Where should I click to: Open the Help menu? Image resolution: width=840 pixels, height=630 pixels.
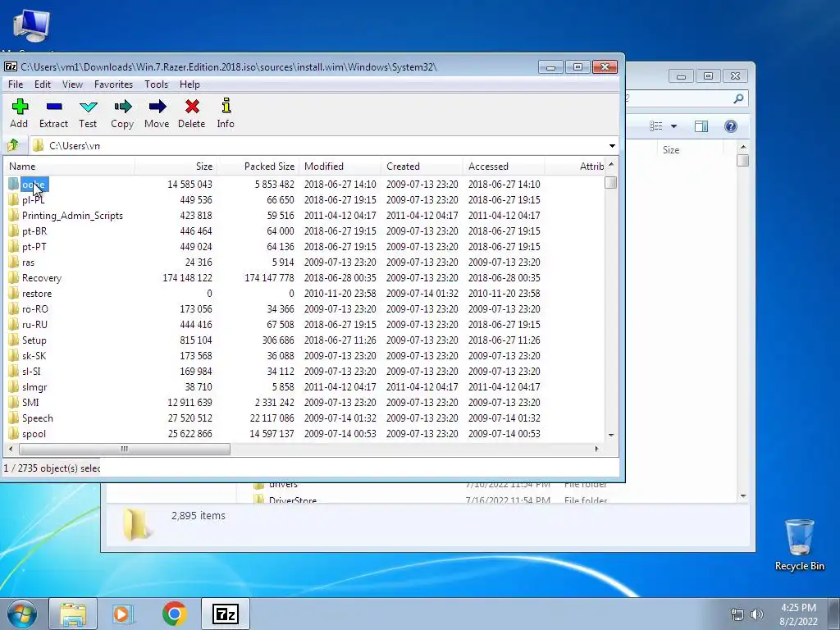point(189,84)
